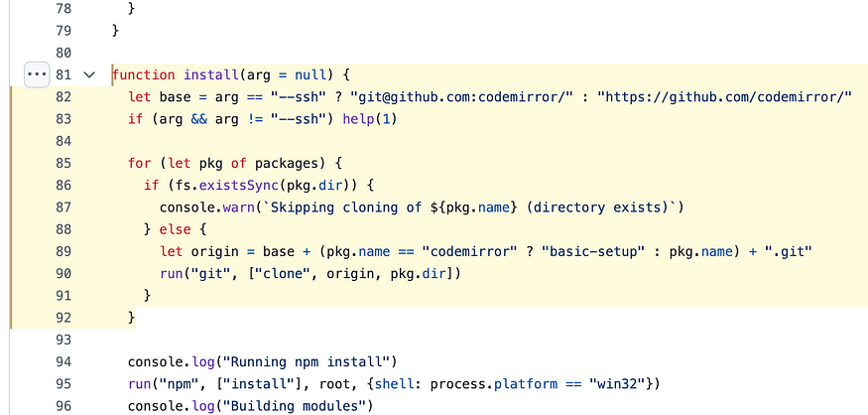The image size is (868, 415).
Task: Click the 'function' keyword on line 81
Action: pos(144,74)
